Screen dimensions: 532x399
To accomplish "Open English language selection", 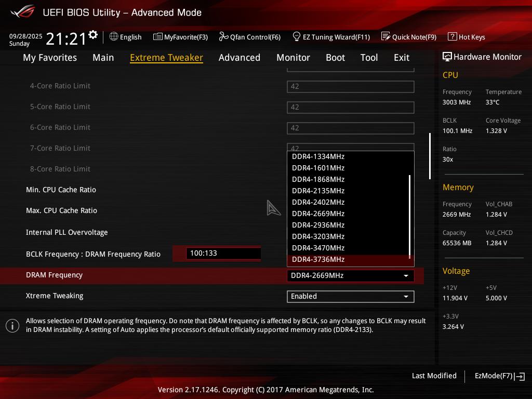I will coord(130,37).
